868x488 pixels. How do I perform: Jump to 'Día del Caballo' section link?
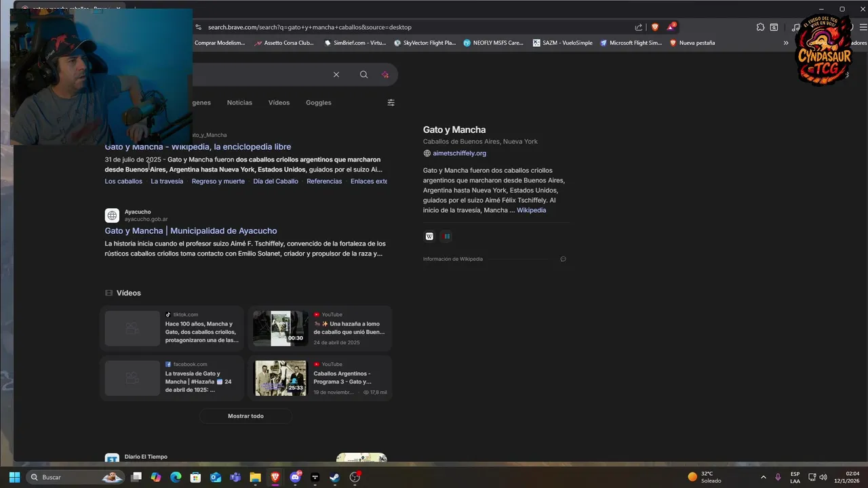point(275,181)
